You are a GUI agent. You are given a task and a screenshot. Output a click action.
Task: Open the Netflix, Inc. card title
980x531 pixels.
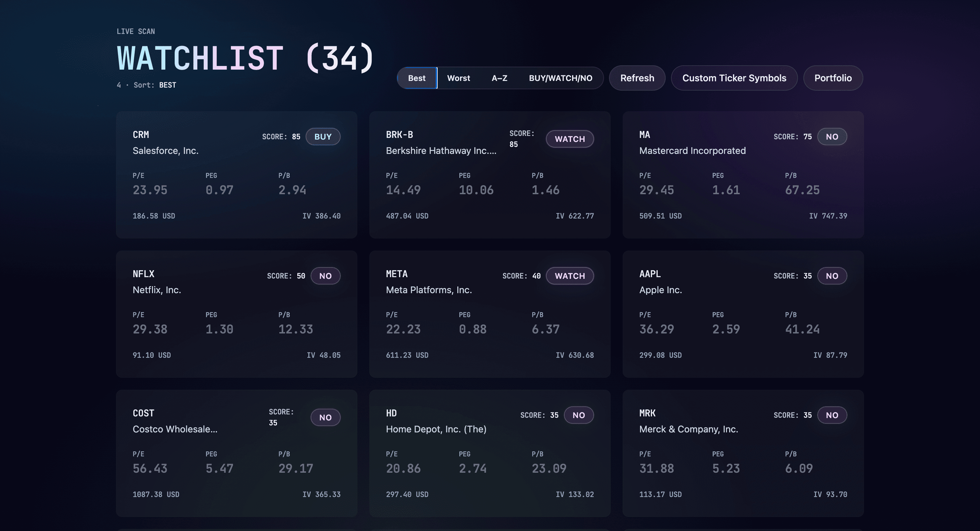tap(157, 289)
